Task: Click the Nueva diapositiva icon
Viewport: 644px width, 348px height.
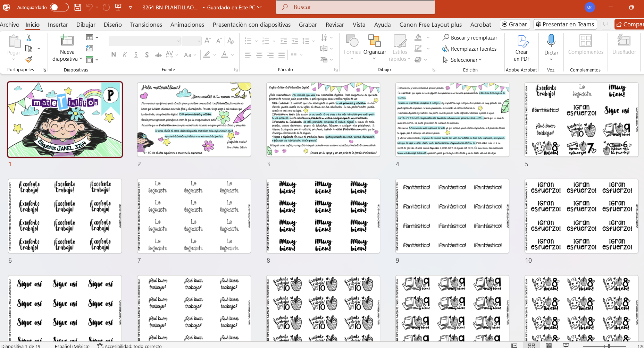Action: (67, 41)
